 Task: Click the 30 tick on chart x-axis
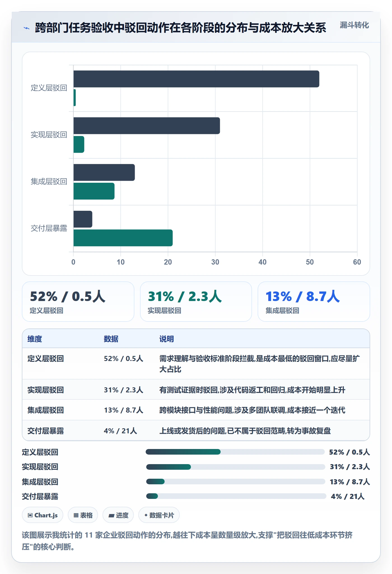[215, 262]
